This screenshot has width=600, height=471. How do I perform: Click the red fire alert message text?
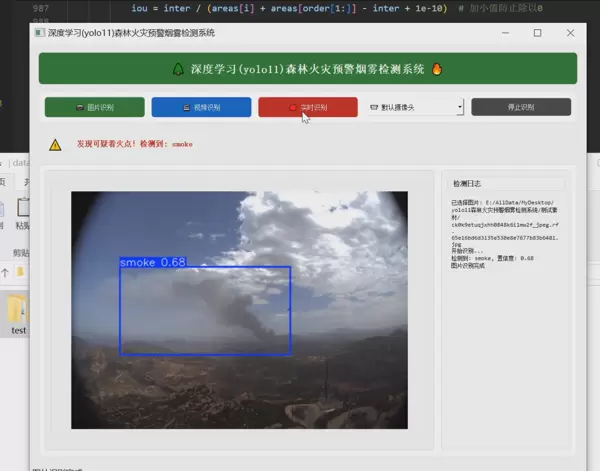click(134, 145)
